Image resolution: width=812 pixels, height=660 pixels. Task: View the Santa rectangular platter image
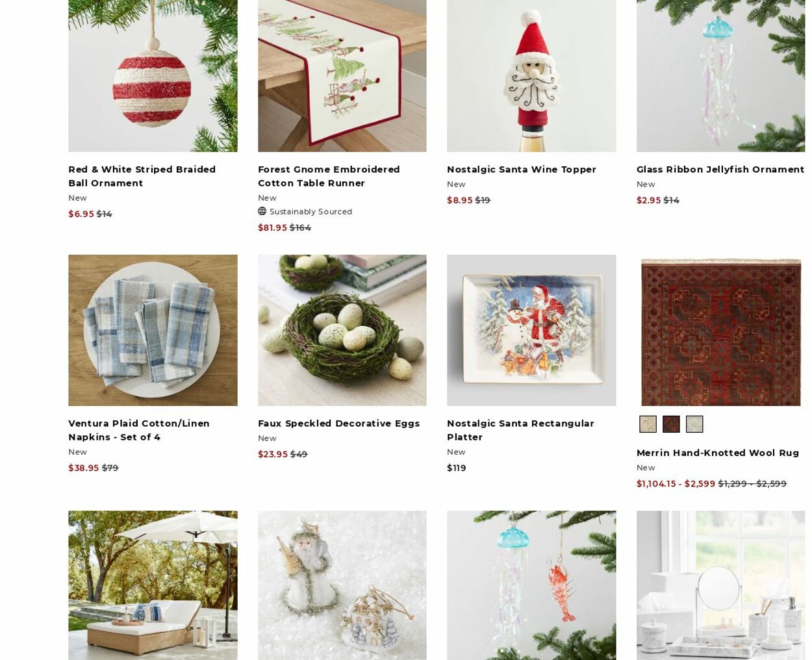531,330
